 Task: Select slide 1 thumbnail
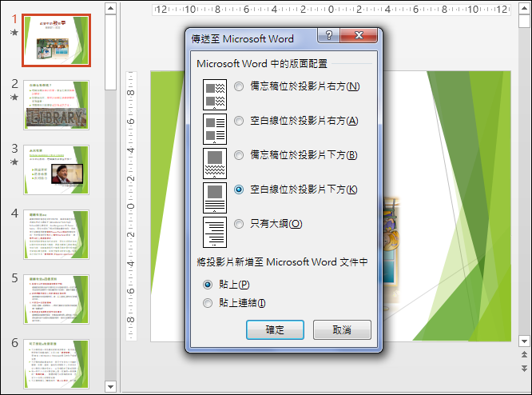pyautogui.click(x=57, y=41)
